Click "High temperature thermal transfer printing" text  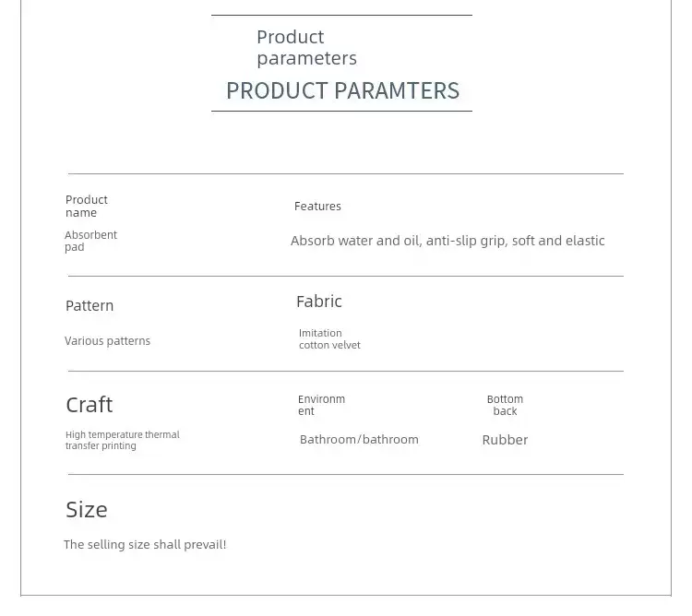coord(122,440)
